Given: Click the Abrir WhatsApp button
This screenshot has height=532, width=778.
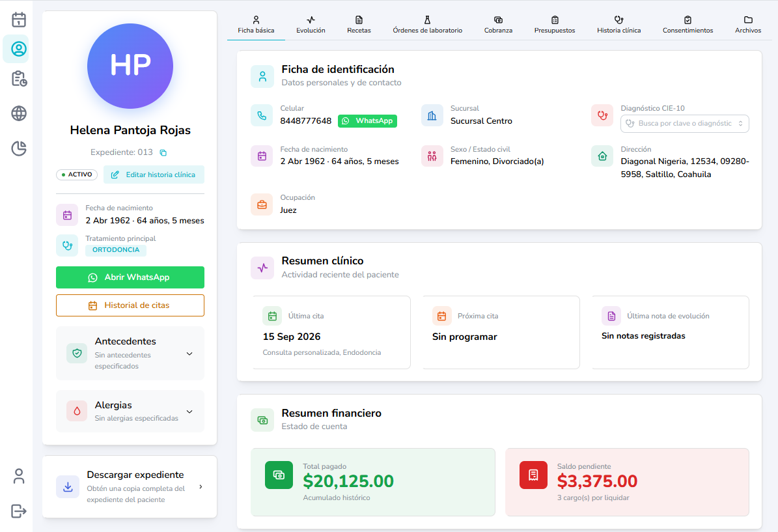Looking at the screenshot, I should coord(130,277).
